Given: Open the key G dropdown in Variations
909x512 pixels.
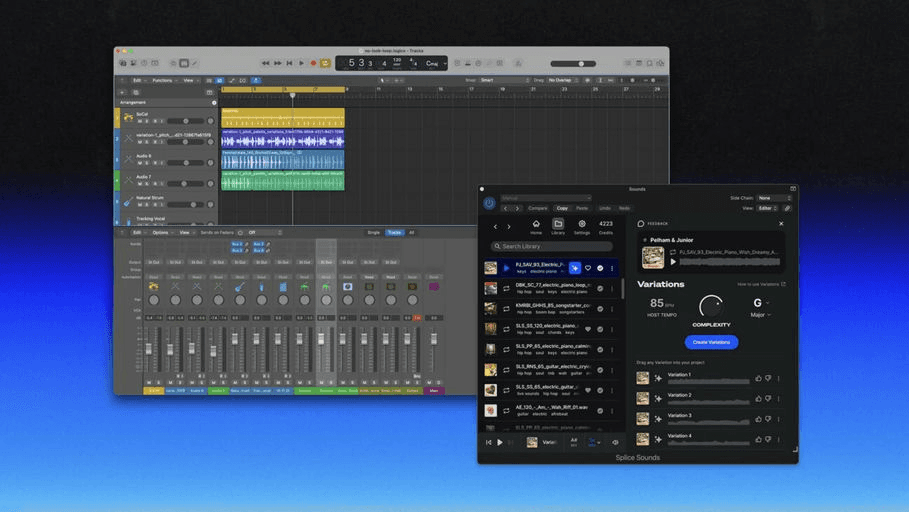Looking at the screenshot, I should point(761,303).
